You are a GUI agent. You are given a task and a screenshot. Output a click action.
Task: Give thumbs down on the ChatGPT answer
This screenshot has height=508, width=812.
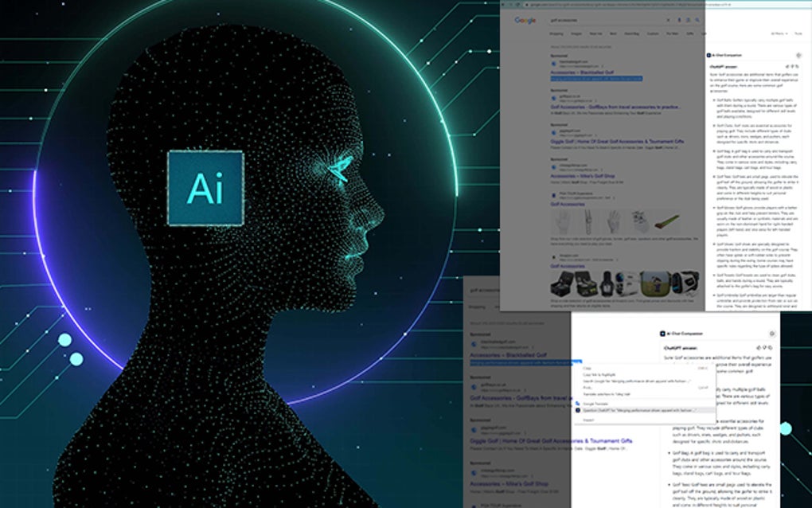coord(794,67)
